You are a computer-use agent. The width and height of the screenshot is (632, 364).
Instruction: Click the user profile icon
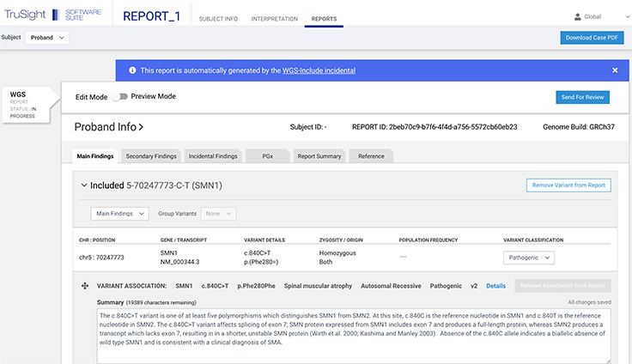click(x=576, y=17)
